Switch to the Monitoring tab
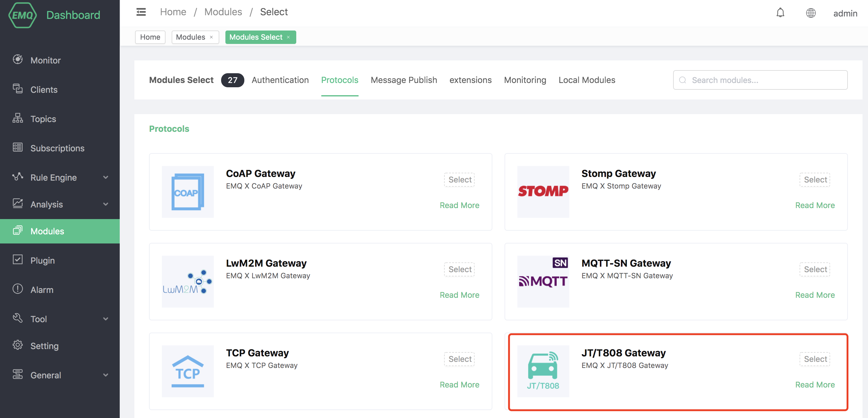The width and height of the screenshot is (868, 418). click(x=525, y=80)
